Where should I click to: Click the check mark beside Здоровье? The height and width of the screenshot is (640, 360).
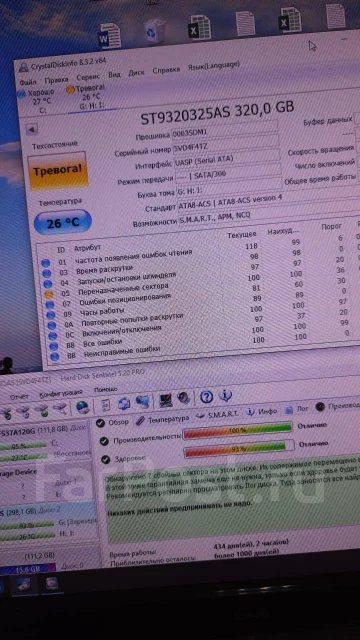point(105,460)
